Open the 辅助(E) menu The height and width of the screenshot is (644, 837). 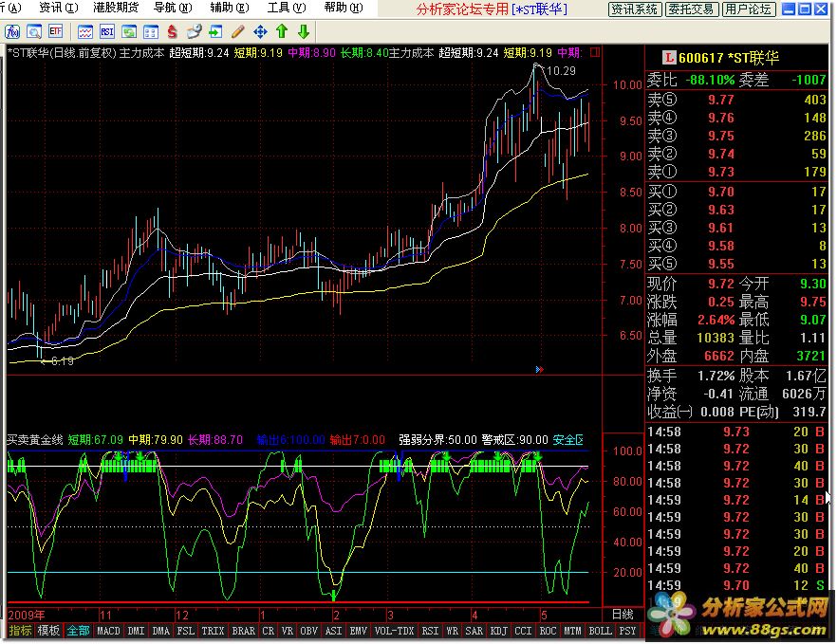click(230, 8)
